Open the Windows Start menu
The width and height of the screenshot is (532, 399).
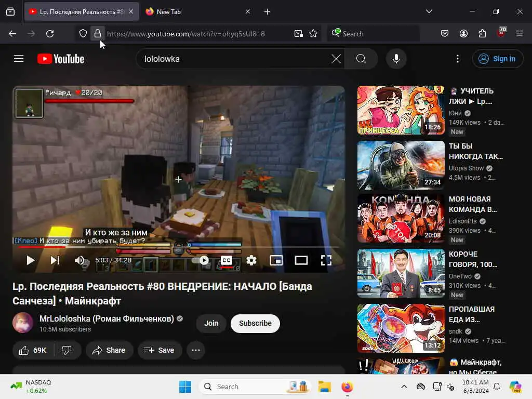tap(185, 387)
